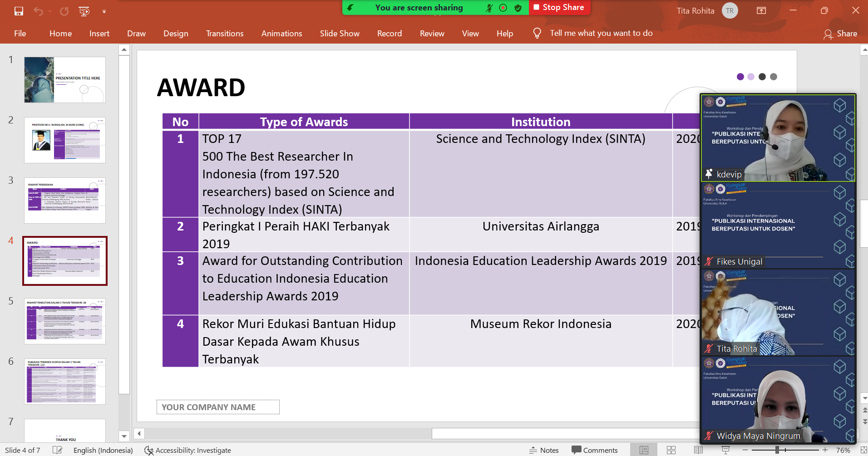Screen dimensions: 868x456
Task: Toggle the Notes pane
Action: tap(544, 450)
